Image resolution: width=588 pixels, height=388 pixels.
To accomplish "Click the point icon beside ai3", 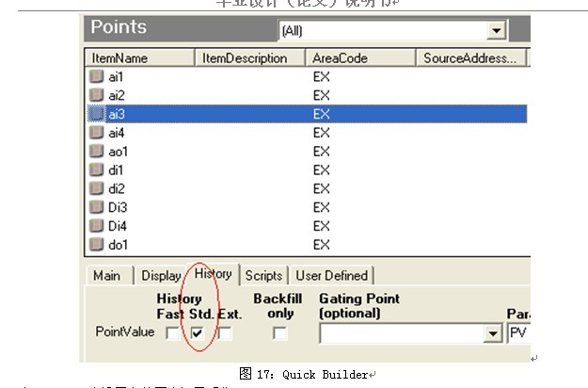I will tap(96, 114).
